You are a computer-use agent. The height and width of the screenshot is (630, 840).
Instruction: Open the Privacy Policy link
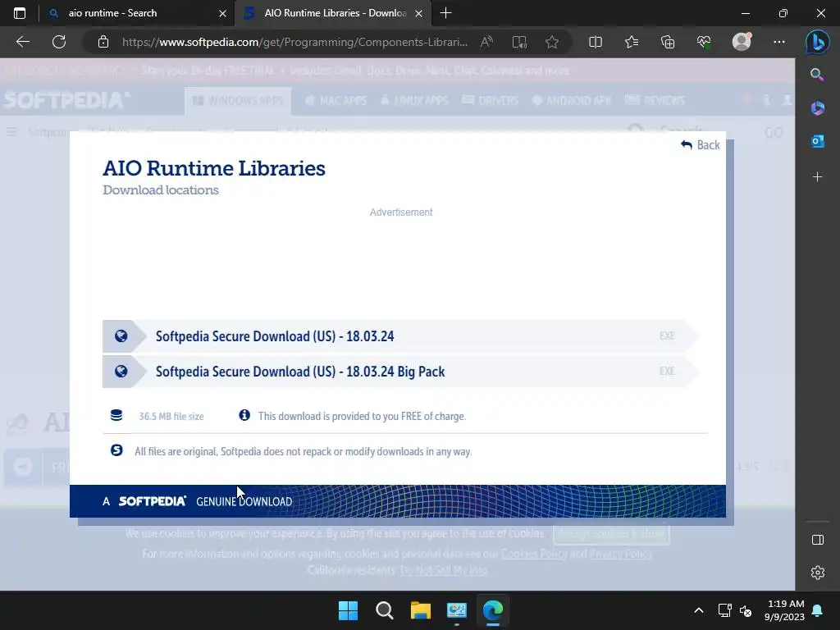pos(621,554)
